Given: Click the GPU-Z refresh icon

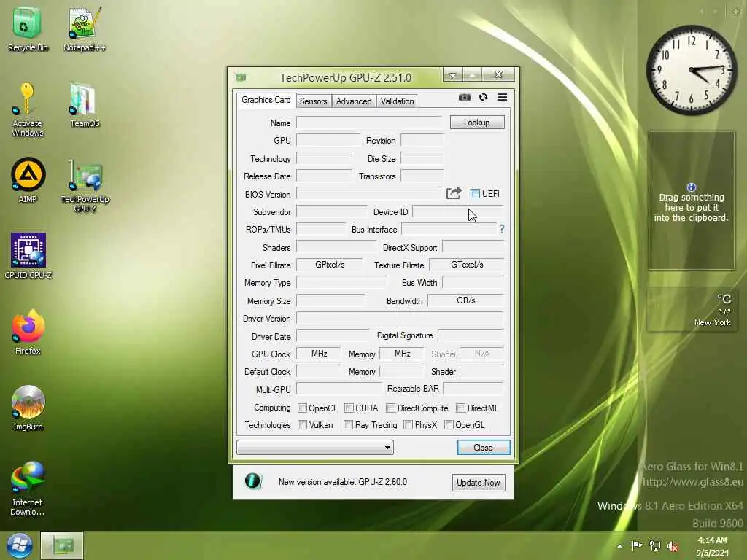Looking at the screenshot, I should coord(483,97).
